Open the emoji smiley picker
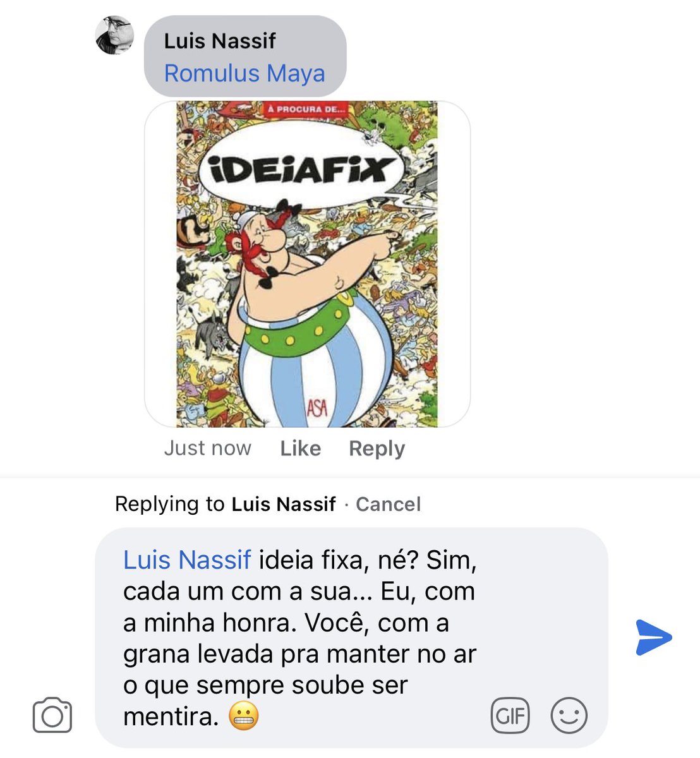Viewport: 700px width, 758px height. 569,716
